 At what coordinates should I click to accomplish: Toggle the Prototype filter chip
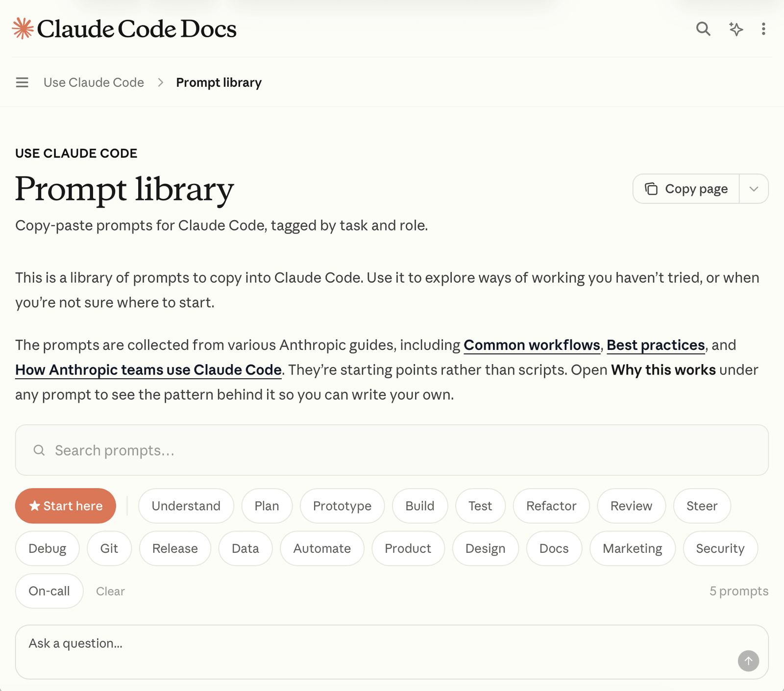tap(343, 506)
